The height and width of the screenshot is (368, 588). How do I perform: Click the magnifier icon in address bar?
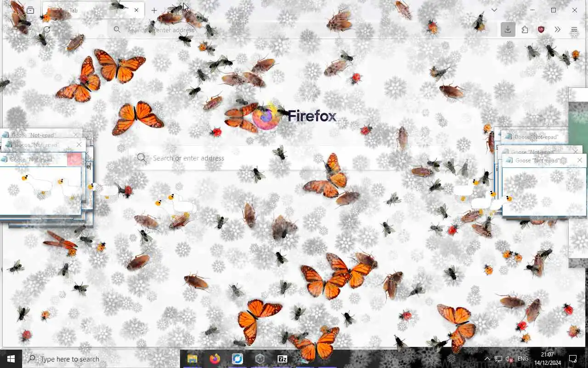117,29
